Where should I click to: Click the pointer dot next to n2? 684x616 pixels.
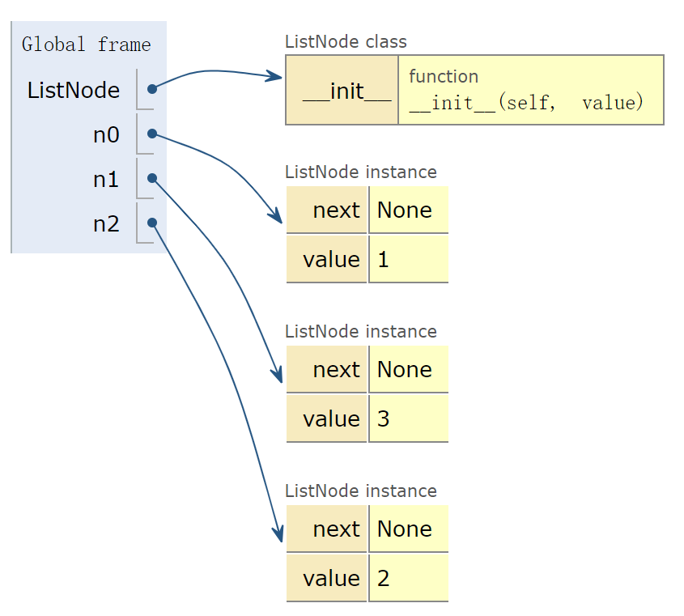coord(152,223)
